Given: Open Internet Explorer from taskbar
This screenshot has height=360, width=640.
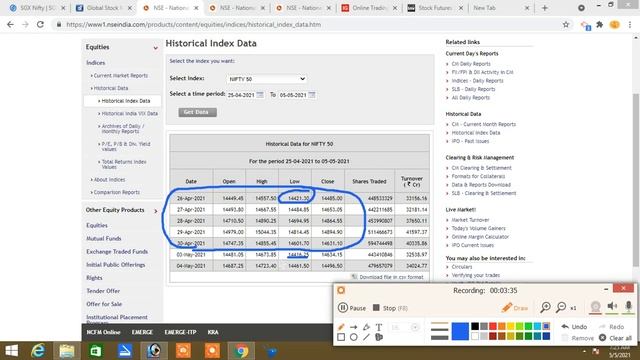Looking at the screenshot, I should click(38, 351).
